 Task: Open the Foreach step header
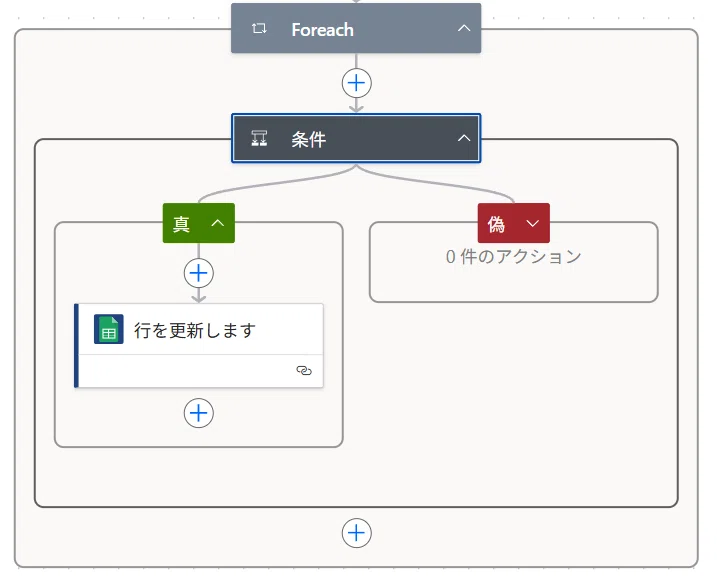tap(356, 28)
